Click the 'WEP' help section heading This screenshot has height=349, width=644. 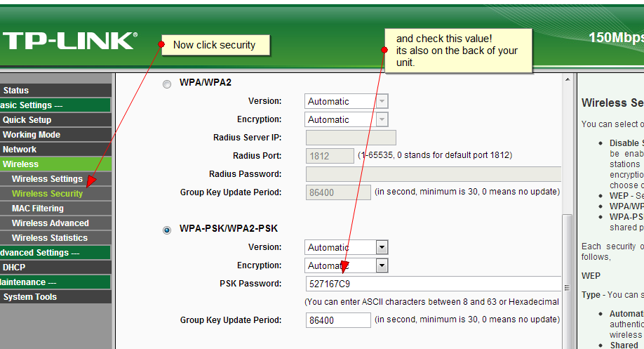coord(591,276)
